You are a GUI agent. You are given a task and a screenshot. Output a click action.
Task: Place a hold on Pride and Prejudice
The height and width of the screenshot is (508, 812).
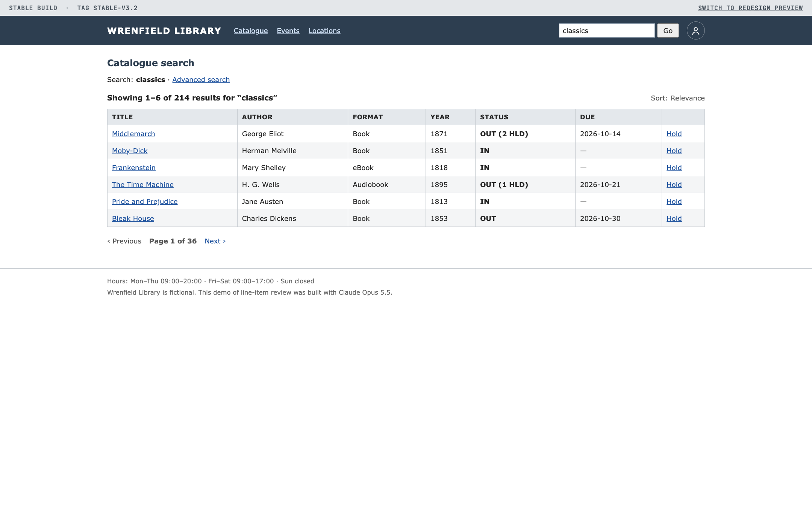pyautogui.click(x=674, y=202)
